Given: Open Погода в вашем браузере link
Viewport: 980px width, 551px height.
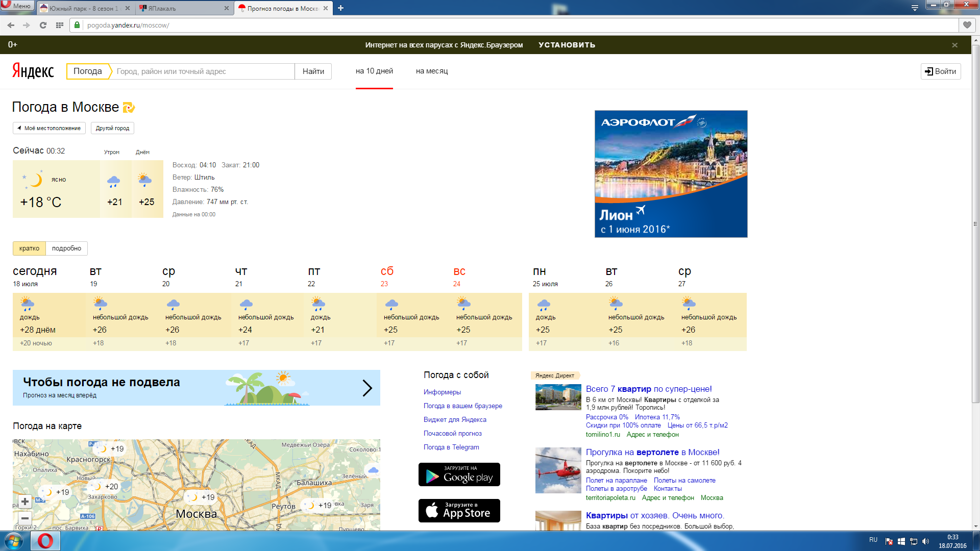Looking at the screenshot, I should tap(463, 406).
